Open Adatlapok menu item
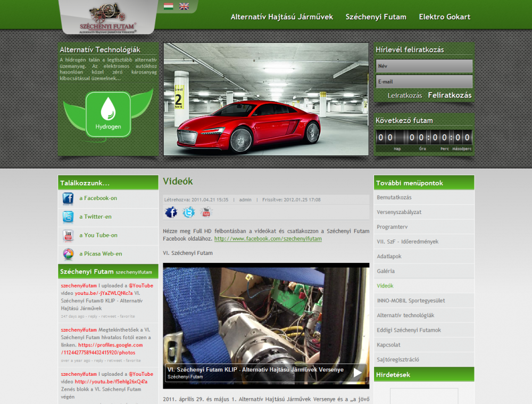 424,257
